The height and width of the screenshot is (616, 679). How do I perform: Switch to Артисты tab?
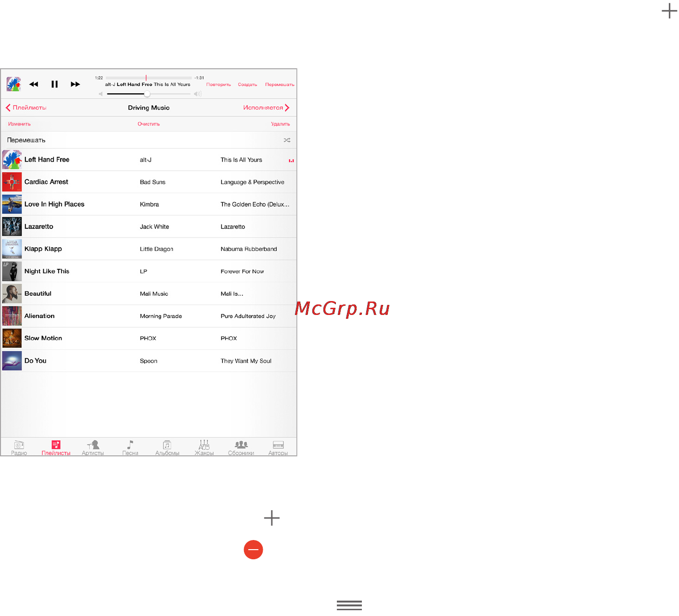tap(93, 448)
